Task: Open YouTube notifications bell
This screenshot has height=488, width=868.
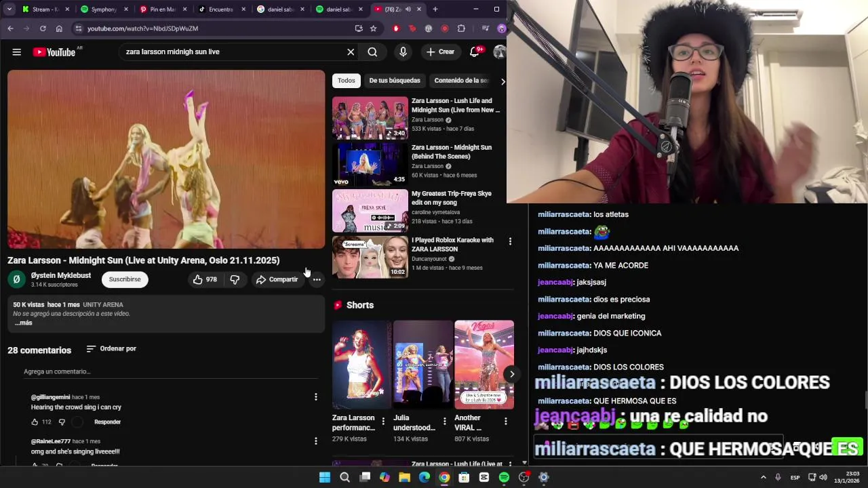Action: coord(475,52)
